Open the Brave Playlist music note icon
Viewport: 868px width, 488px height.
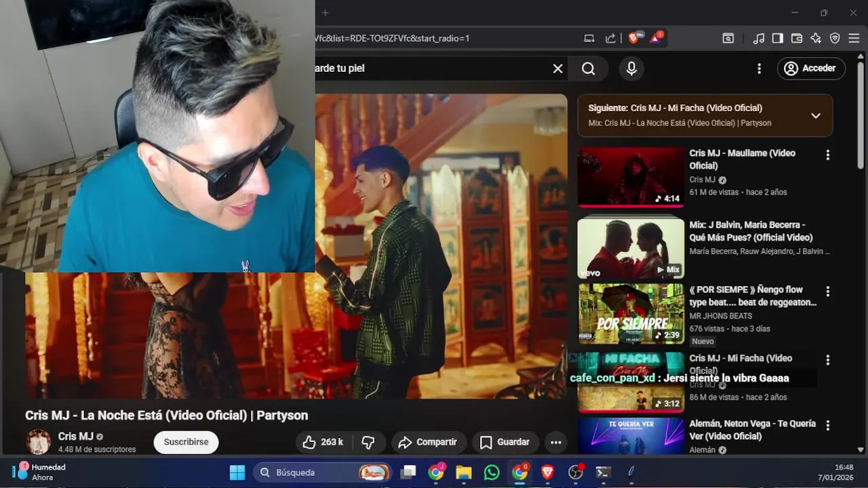759,39
